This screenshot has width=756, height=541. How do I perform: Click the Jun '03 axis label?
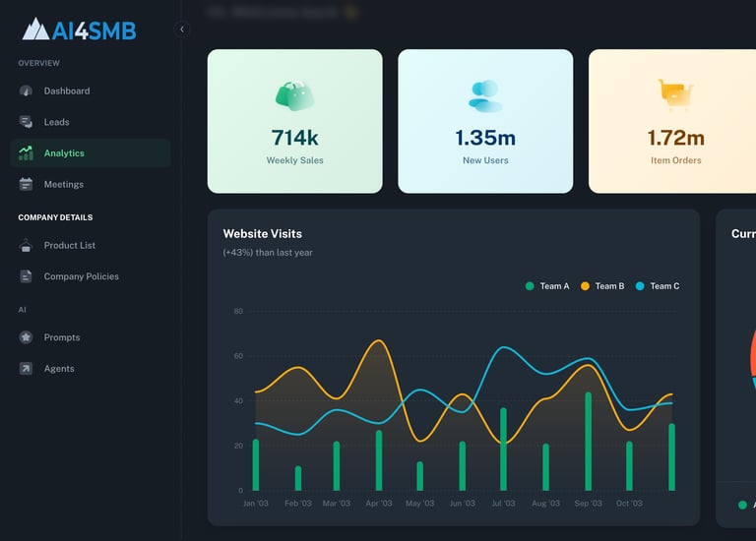coord(463,504)
